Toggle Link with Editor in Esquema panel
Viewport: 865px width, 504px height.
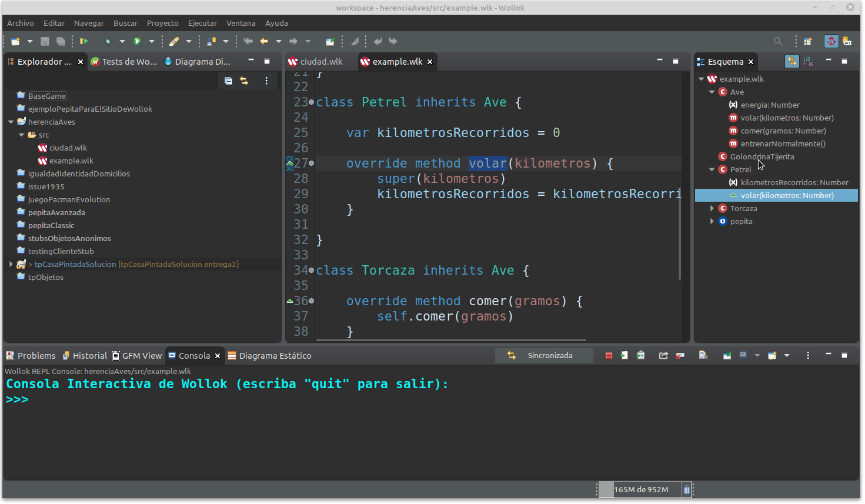pos(792,61)
